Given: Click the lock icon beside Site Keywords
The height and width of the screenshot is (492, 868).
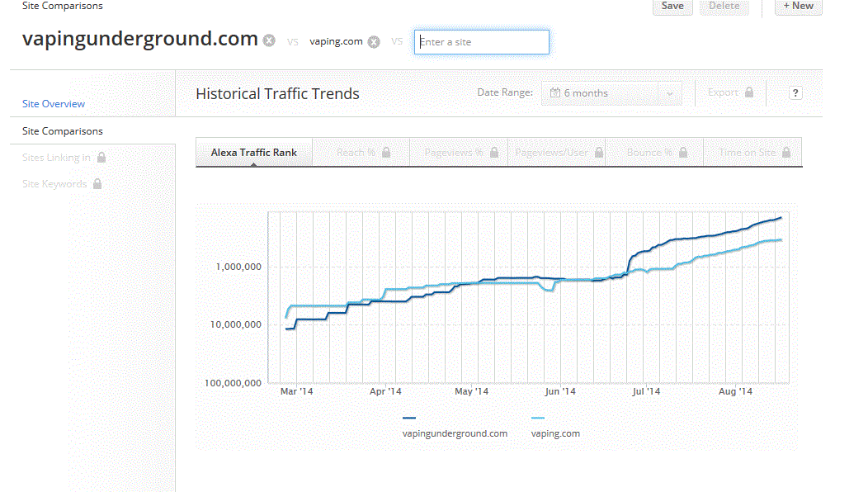Looking at the screenshot, I should (x=97, y=184).
